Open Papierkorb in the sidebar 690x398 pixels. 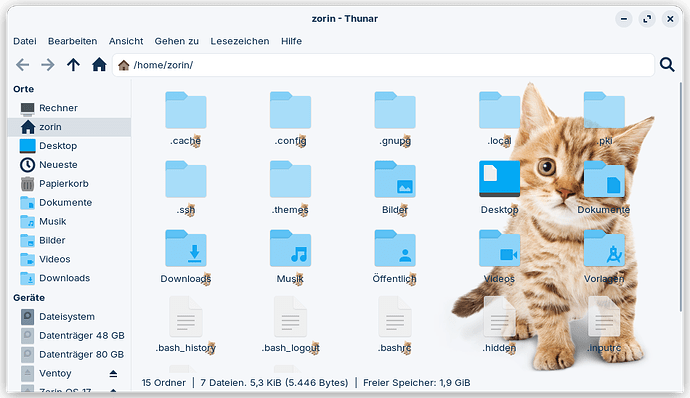tap(69, 184)
